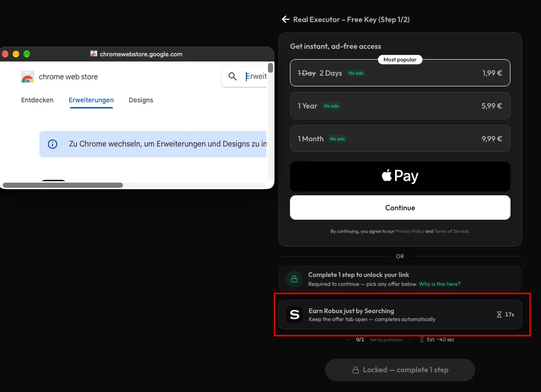This screenshot has height=392, width=541.
Task: Click the green lock icon beside Complete 1 step
Action: click(294, 279)
